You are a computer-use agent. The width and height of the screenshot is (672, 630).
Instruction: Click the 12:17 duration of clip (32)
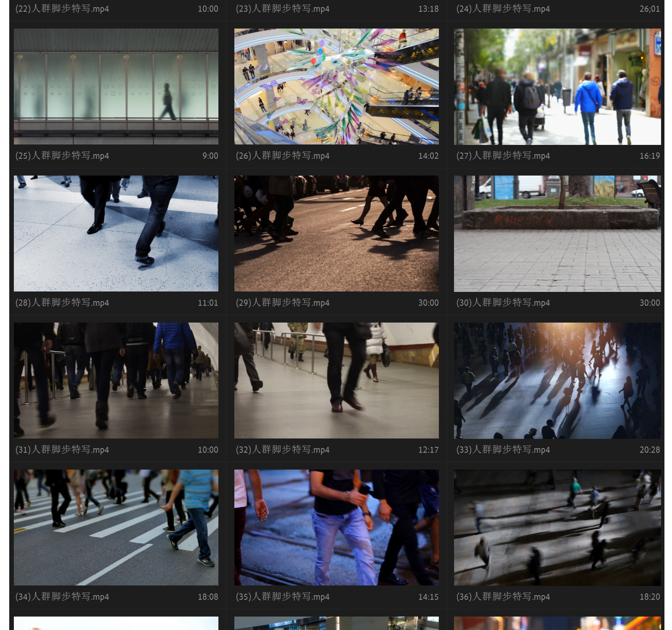[x=428, y=450]
